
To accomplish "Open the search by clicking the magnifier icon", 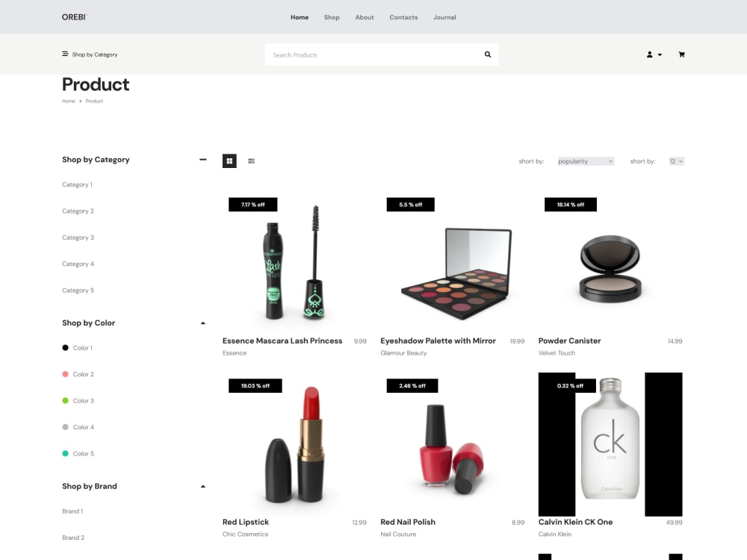I will pyautogui.click(x=487, y=54).
